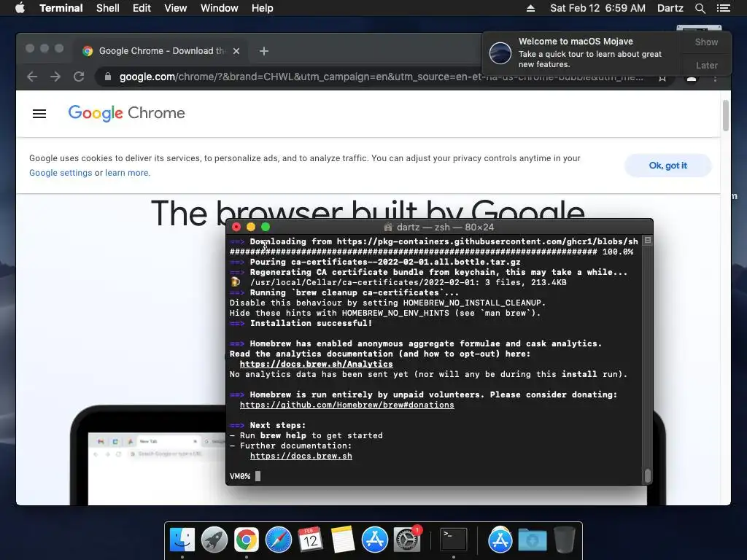Open the Window menu
This screenshot has width=747, height=560.
point(219,8)
